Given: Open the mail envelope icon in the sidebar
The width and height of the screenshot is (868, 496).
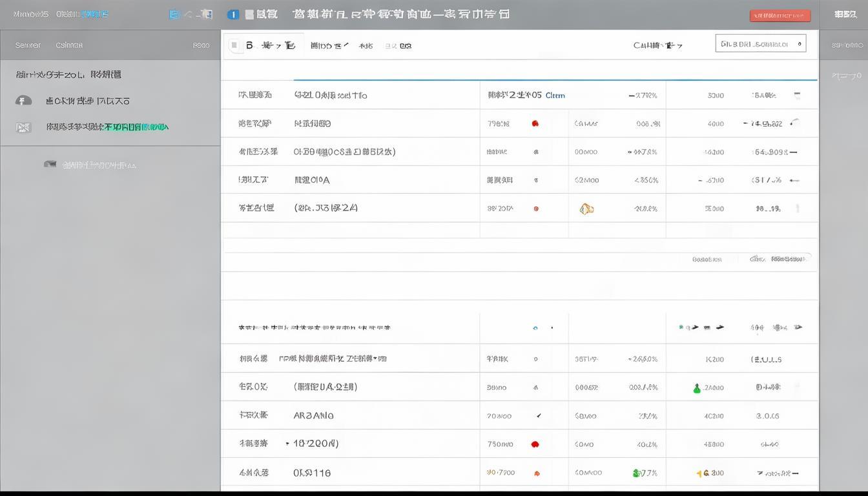Looking at the screenshot, I should pos(23,127).
